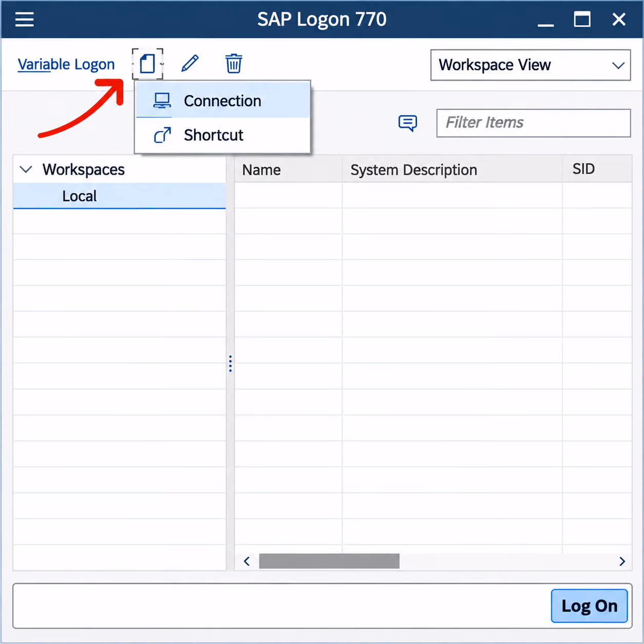Open the Workspace View dropdown
Image resolution: width=644 pixels, height=644 pixels.
[531, 65]
